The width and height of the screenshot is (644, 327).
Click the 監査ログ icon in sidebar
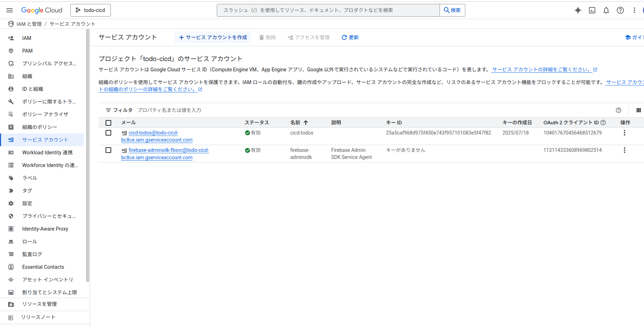pyautogui.click(x=11, y=254)
